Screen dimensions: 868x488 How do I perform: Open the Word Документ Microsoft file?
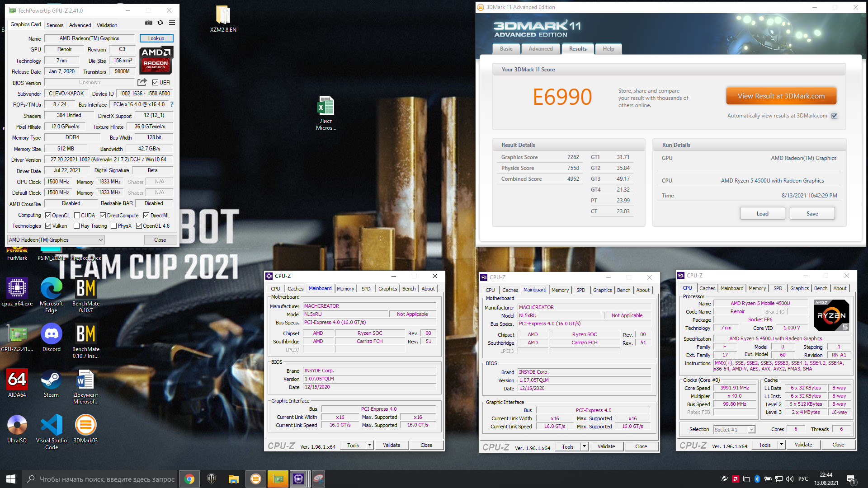click(86, 387)
